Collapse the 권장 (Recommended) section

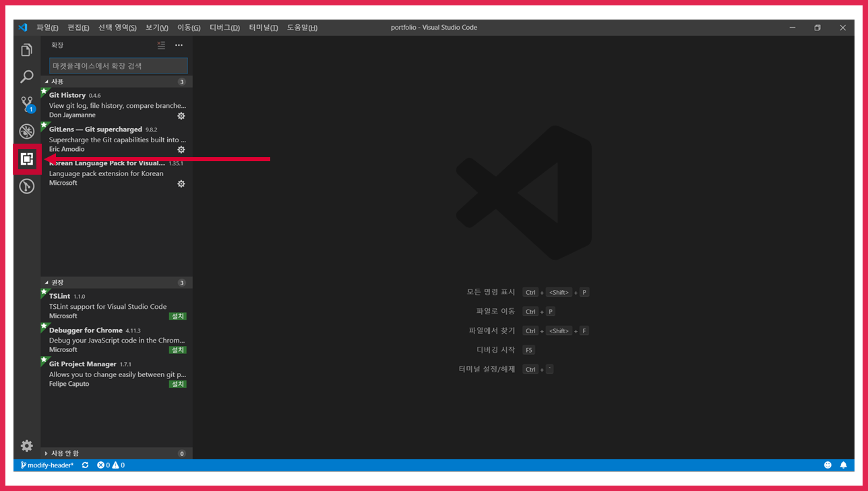(117, 283)
